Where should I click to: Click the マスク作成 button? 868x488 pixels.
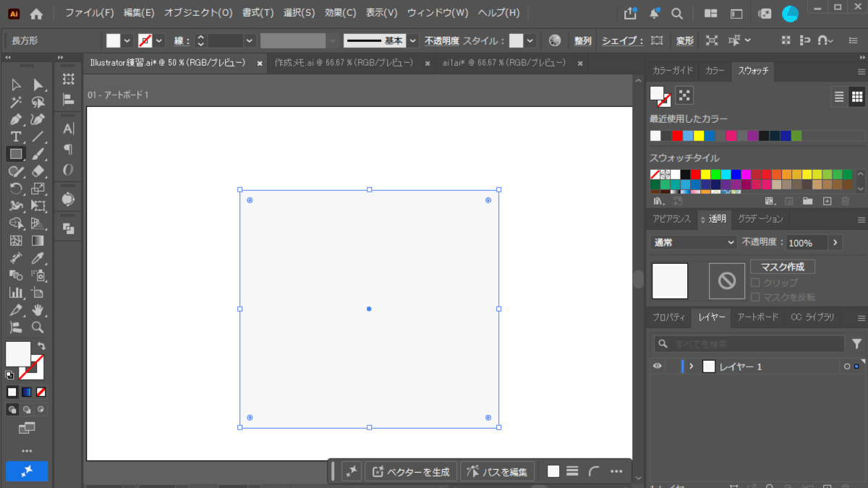(783, 267)
